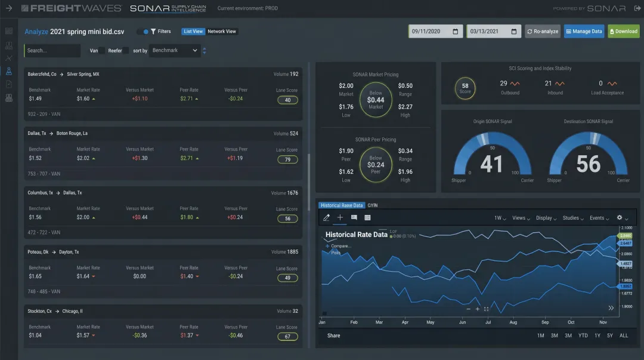Set chart range to YTD
Screen dimensions: 644x360
tap(583, 336)
